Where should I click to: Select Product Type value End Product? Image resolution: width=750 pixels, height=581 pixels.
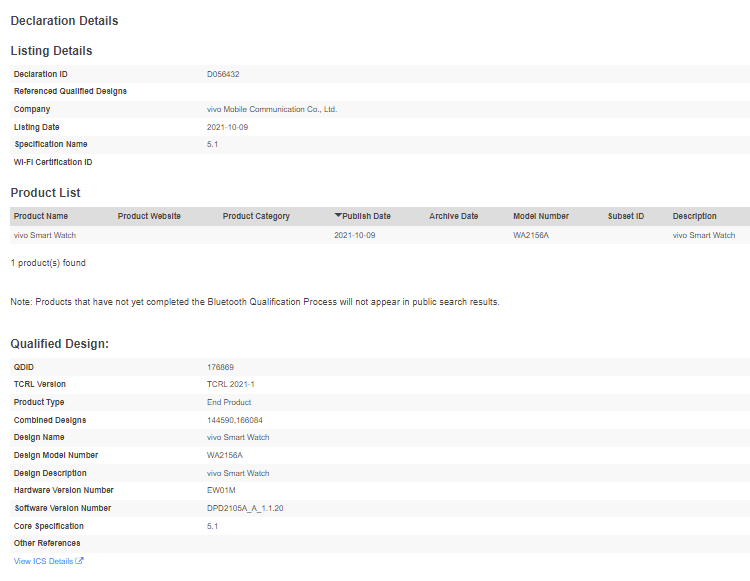(x=229, y=402)
